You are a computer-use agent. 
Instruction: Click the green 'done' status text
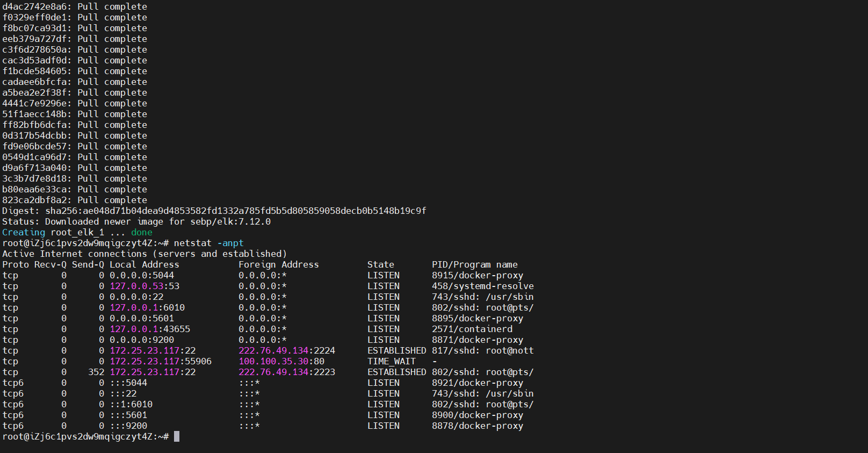(x=142, y=232)
